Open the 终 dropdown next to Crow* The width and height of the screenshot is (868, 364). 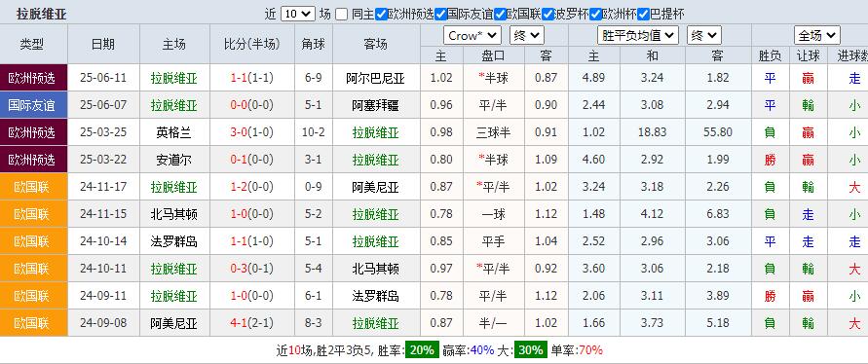point(527,35)
